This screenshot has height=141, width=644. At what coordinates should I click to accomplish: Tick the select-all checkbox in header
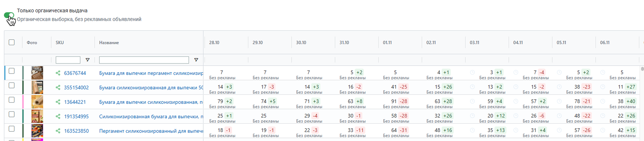(12, 42)
